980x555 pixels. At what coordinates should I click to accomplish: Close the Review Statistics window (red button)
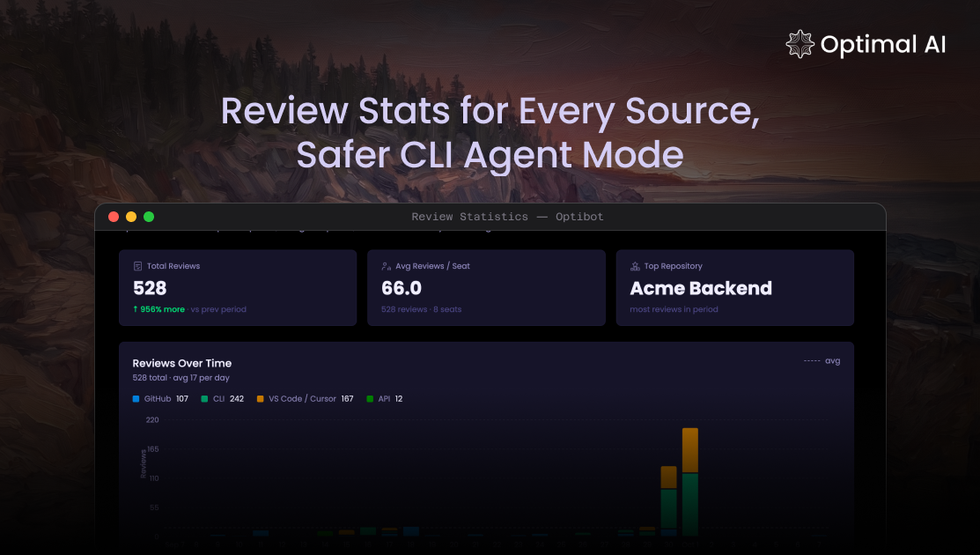point(114,217)
